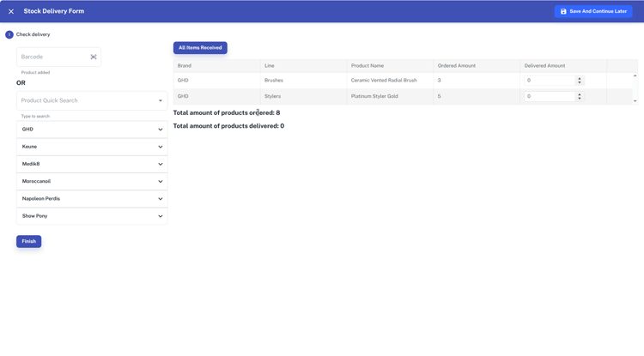Expand the Show Pony brand section

(92, 216)
